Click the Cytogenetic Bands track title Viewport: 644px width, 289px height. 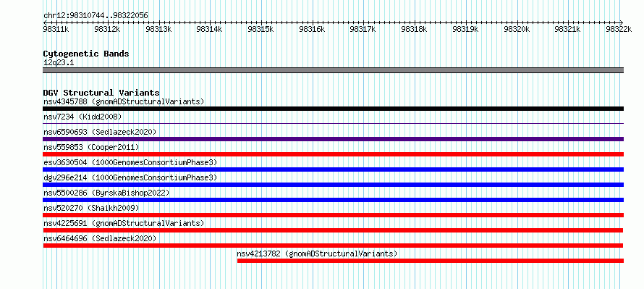(86, 54)
